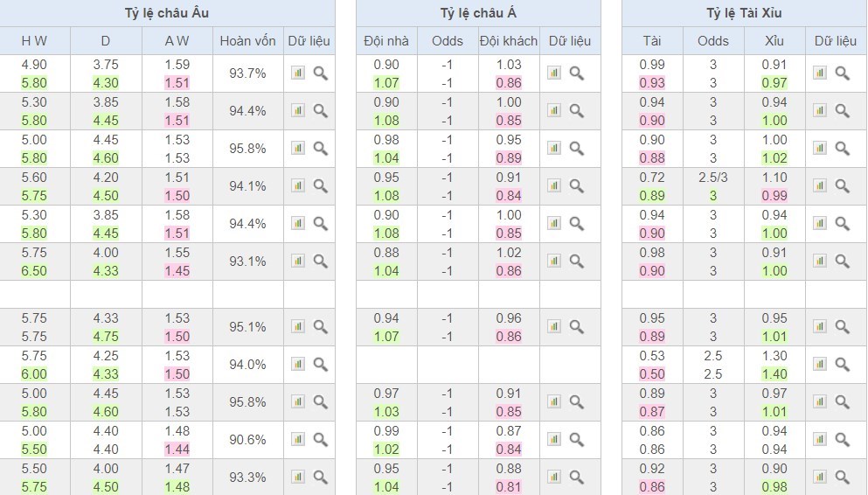Open chart icon in Asian row with away 1.03

[x=554, y=73]
